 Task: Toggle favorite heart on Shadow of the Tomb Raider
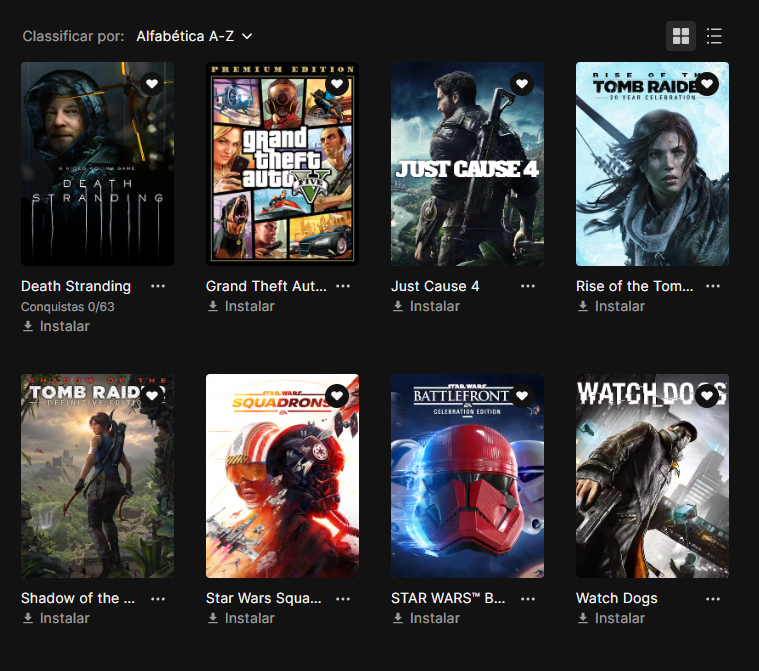[x=152, y=396]
